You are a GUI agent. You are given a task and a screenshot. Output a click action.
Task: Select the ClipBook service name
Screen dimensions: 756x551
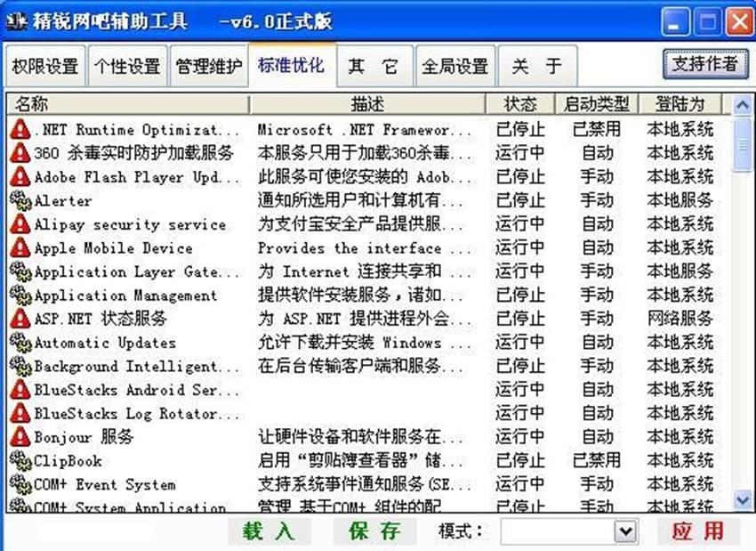pos(68,461)
